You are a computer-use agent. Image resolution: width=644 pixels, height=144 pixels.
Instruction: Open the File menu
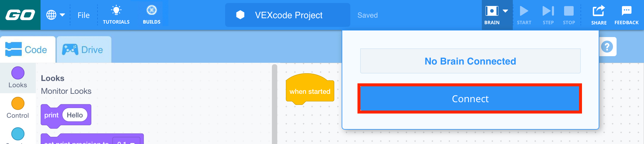coord(83,15)
